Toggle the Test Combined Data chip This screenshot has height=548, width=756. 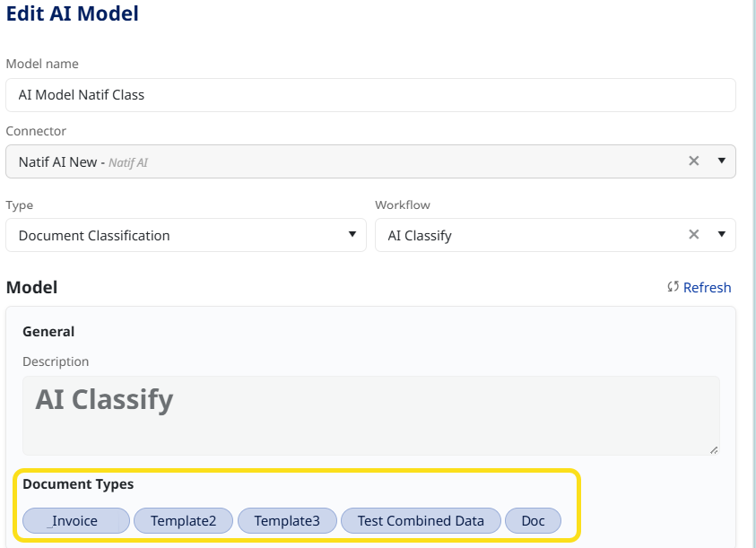(x=421, y=520)
